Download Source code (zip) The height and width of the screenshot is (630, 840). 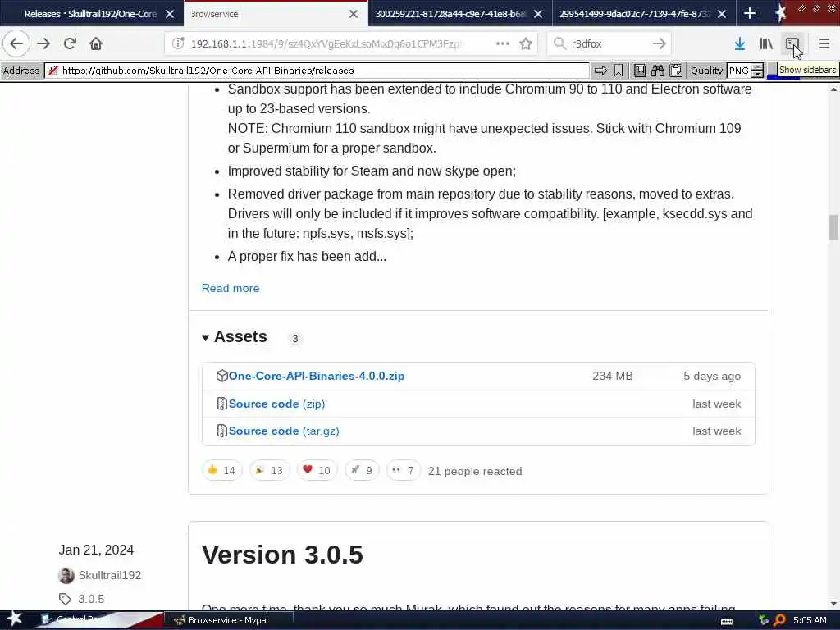click(276, 404)
